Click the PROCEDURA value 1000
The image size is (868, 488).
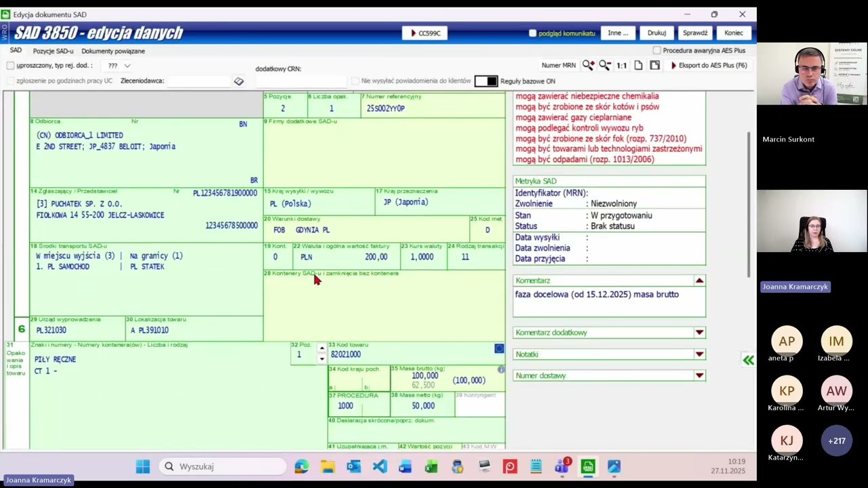345,406
